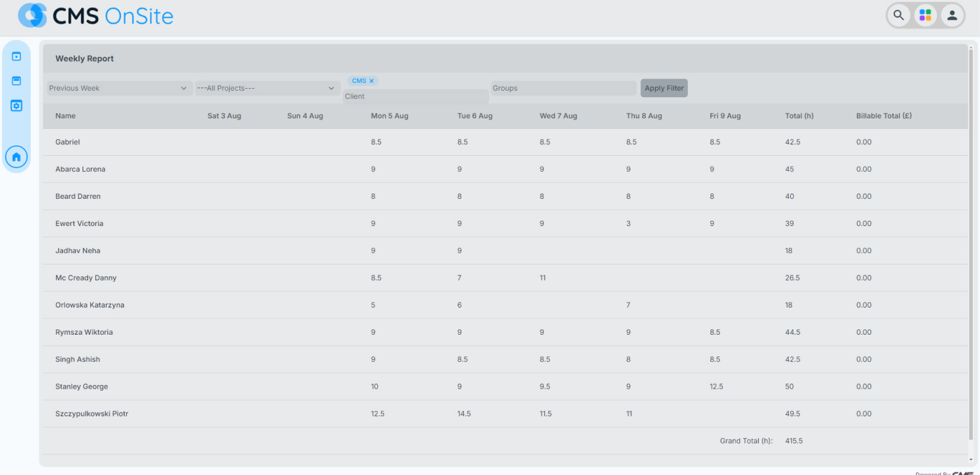Open the gear settings window sidebar icon
The height and width of the screenshot is (475, 980).
click(x=17, y=106)
